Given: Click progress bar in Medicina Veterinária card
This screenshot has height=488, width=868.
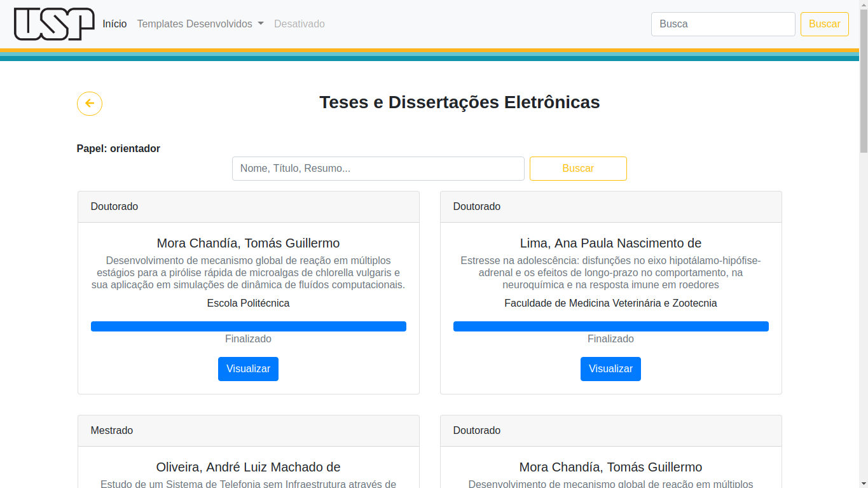Looking at the screenshot, I should (611, 326).
